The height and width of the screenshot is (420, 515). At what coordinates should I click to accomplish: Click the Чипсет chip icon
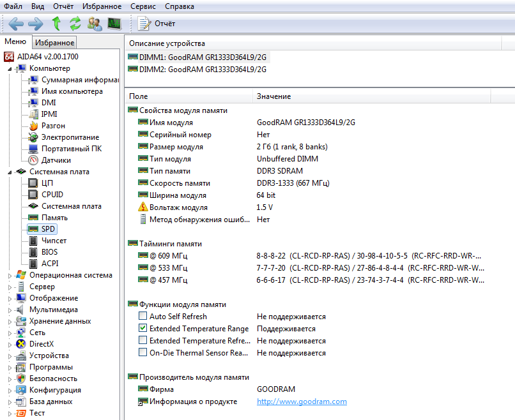[x=33, y=241]
